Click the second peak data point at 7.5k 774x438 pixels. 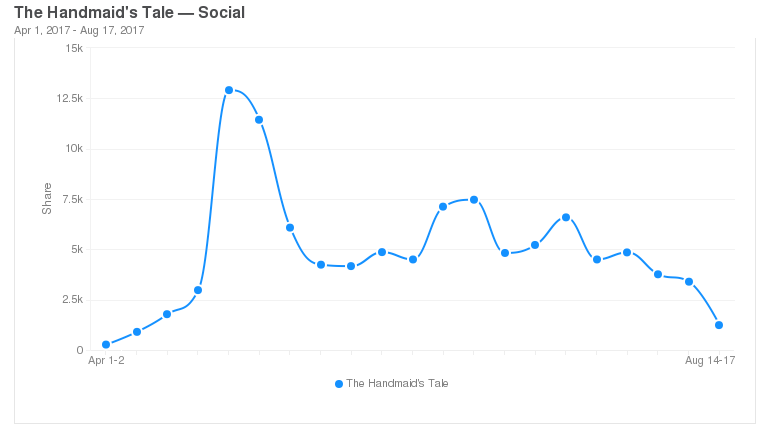474,200
